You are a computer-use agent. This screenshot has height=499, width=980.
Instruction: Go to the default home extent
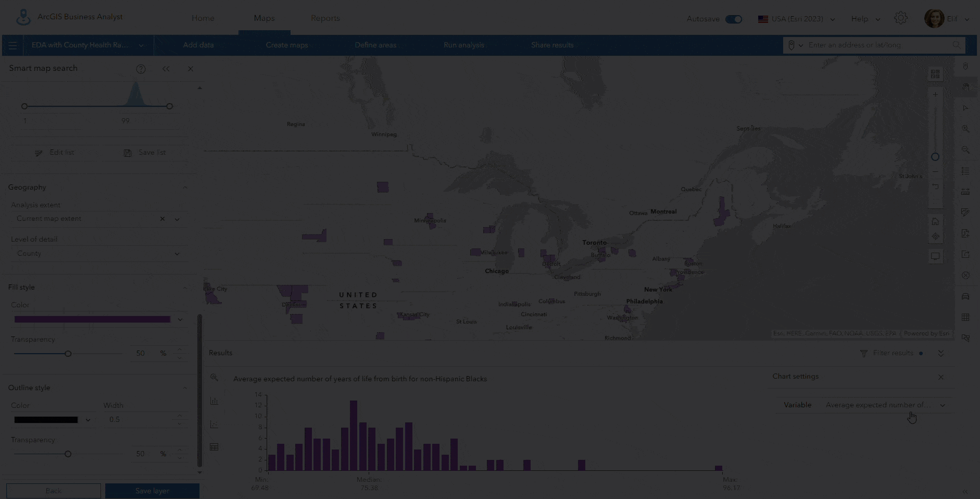click(x=935, y=221)
